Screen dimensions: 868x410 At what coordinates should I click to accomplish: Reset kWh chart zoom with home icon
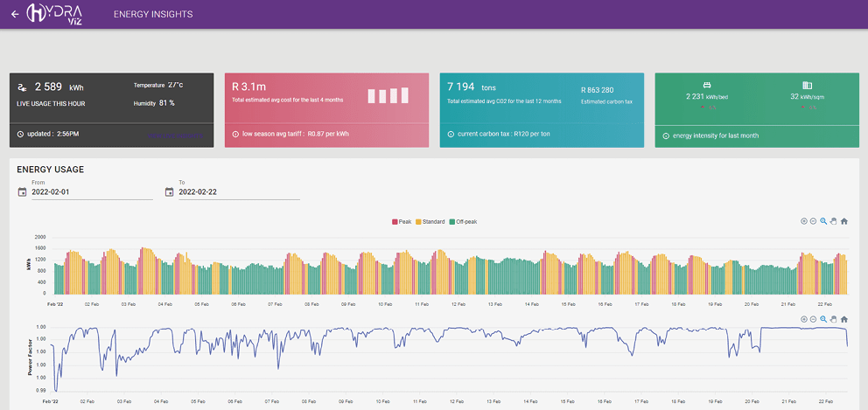(844, 221)
